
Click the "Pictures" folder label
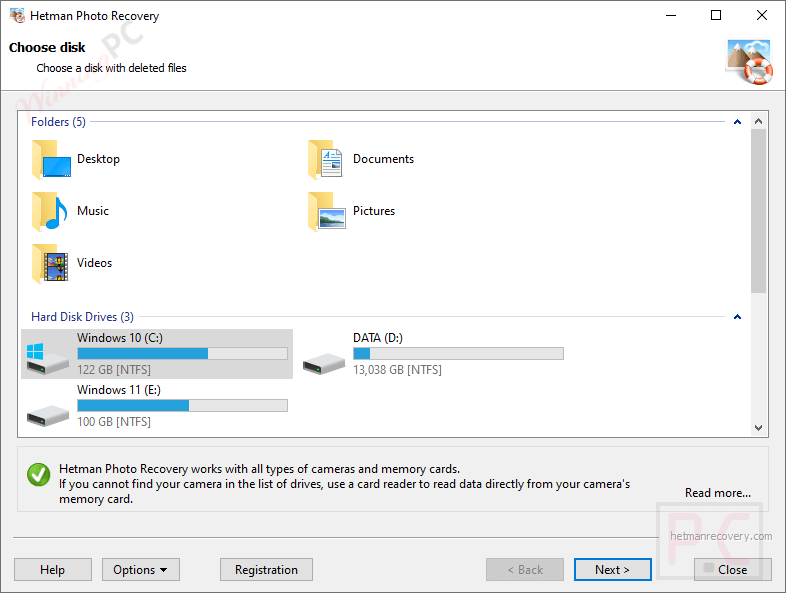coord(374,211)
